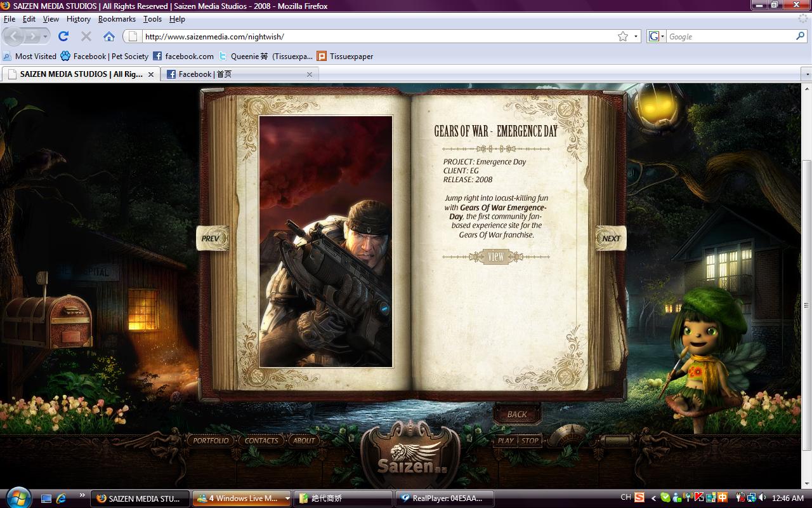Open the Queenie Twitter bookmark

point(266,56)
